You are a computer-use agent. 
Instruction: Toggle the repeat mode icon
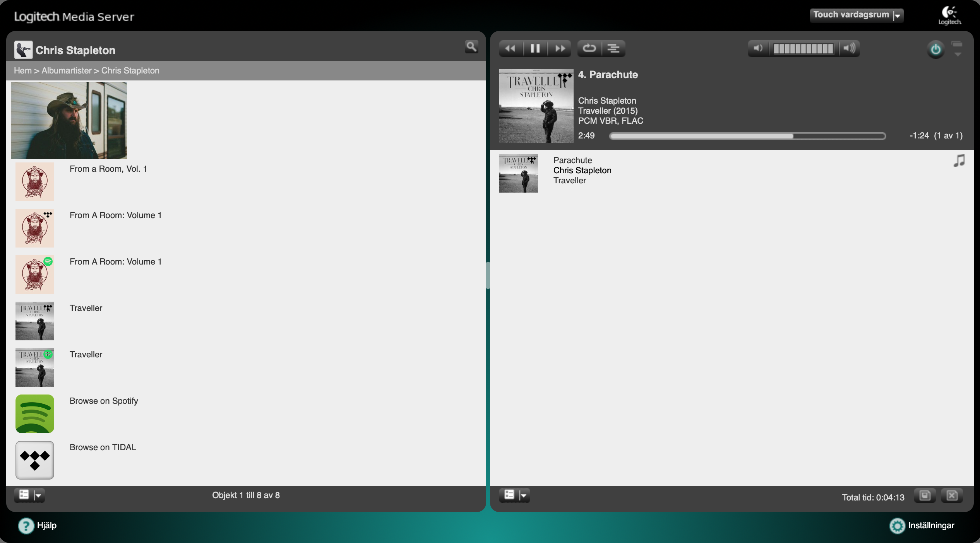click(589, 48)
